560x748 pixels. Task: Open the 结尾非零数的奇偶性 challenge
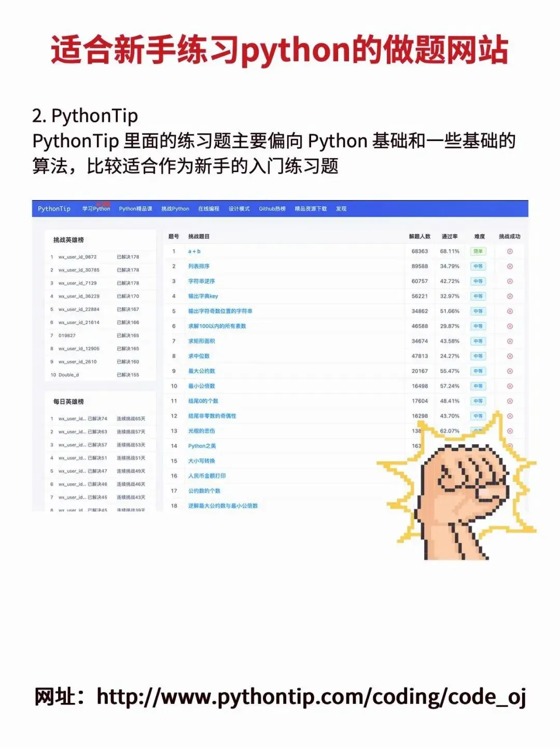click(x=212, y=416)
